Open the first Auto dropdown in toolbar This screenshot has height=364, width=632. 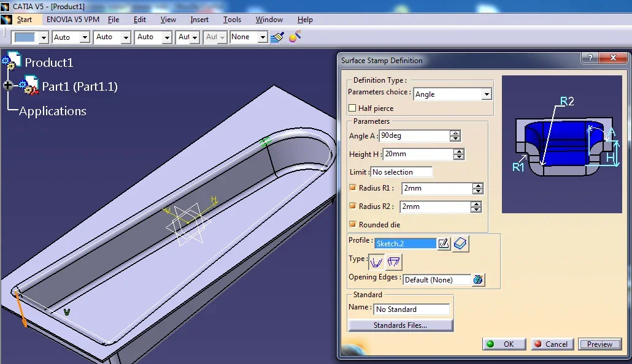[x=85, y=37]
